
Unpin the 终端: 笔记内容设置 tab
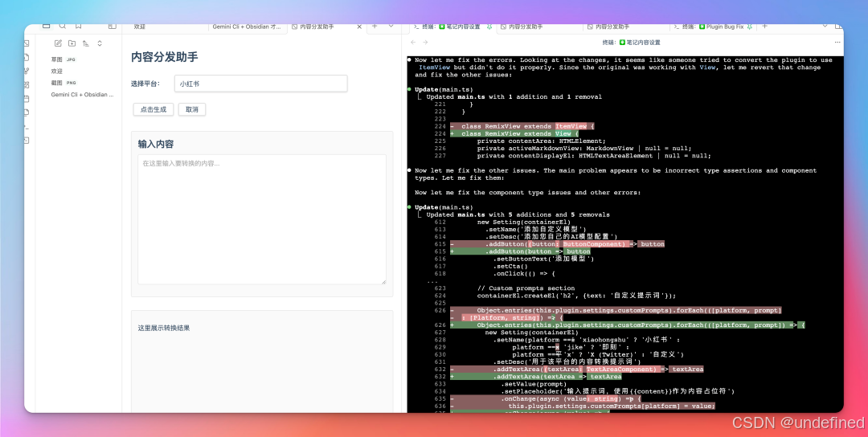click(x=489, y=27)
